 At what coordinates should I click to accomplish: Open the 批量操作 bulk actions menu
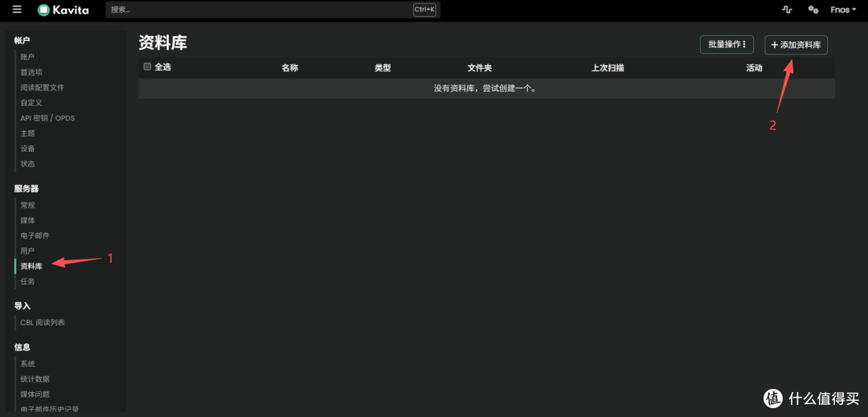(727, 45)
